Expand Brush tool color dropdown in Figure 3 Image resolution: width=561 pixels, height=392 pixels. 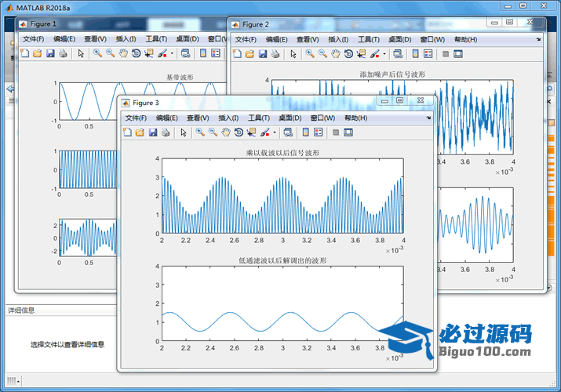pyautogui.click(x=275, y=132)
